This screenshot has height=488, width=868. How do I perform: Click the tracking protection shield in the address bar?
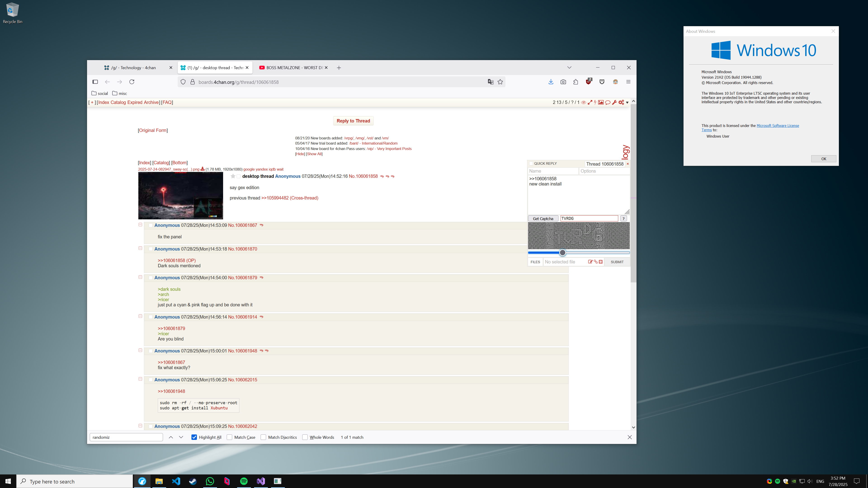[183, 82]
